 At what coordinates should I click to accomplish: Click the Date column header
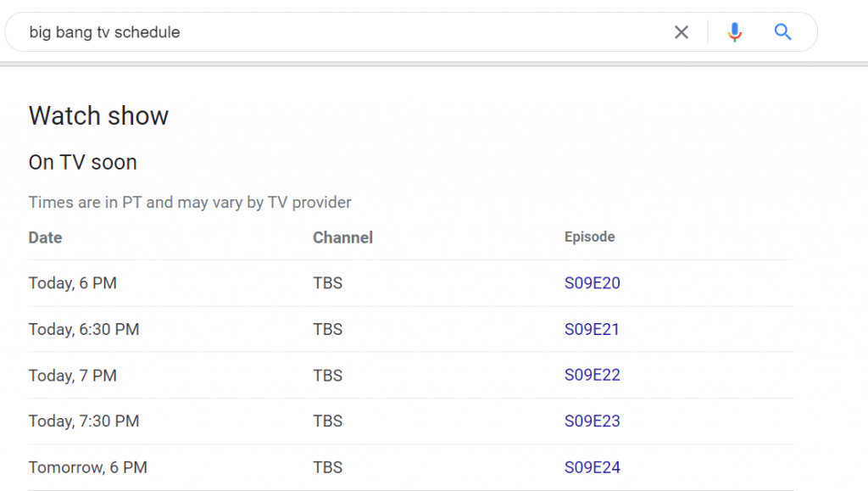[46, 237]
